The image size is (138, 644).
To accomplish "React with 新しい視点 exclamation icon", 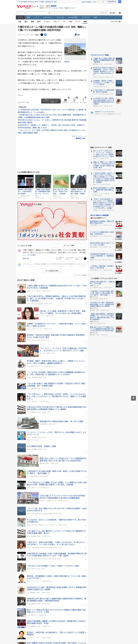I will [83, 100].
